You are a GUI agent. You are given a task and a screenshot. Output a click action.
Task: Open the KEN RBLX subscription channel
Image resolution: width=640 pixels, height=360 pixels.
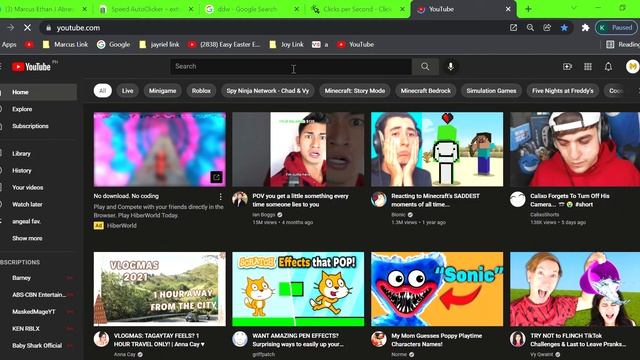click(38, 329)
